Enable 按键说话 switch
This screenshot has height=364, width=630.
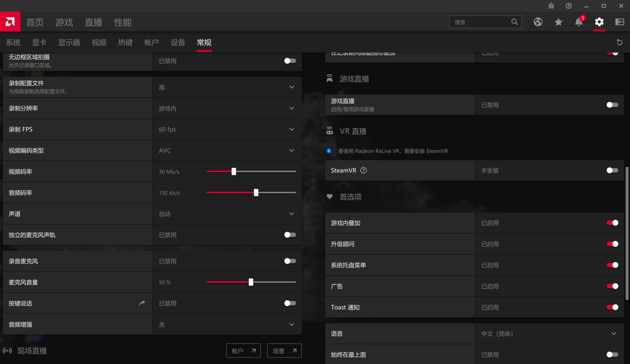[x=290, y=303]
